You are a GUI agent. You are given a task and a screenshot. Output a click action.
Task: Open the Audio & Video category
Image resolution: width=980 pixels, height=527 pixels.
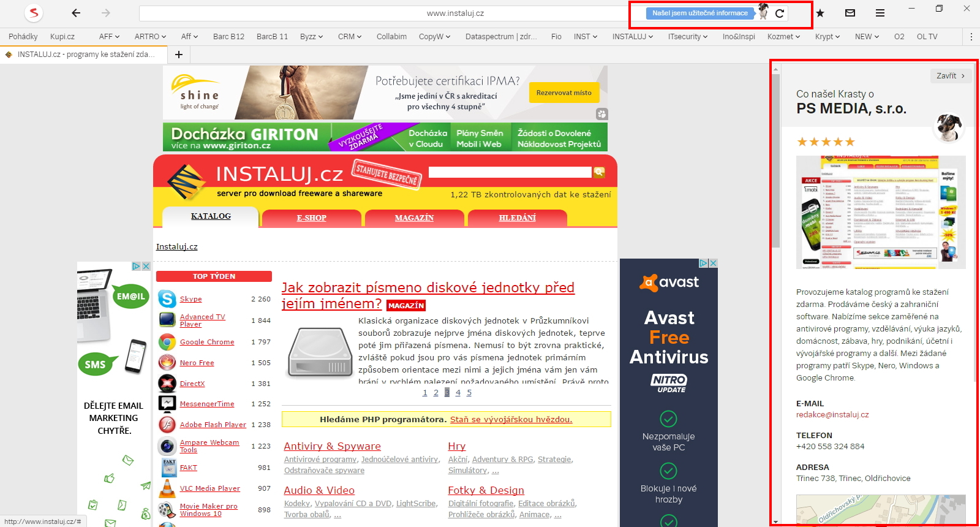click(x=319, y=490)
